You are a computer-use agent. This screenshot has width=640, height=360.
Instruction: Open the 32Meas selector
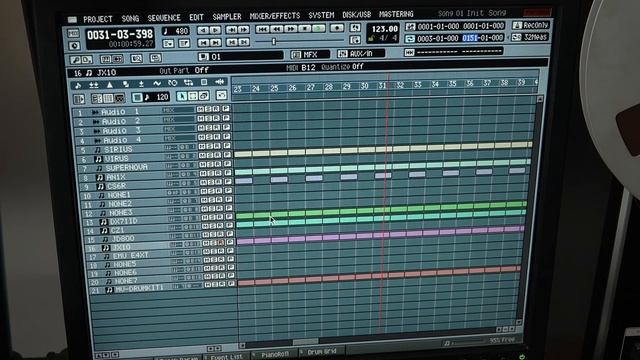pos(530,37)
